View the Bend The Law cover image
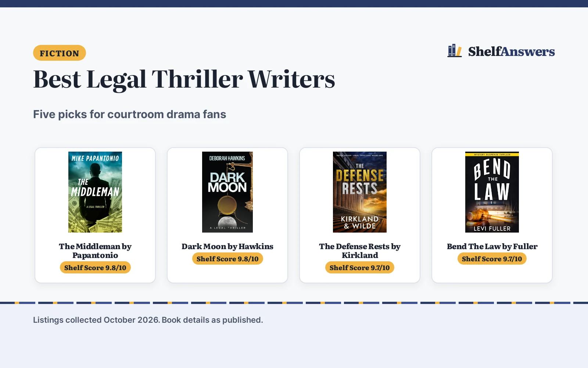Screen dimensions: 588x368 [492, 192]
